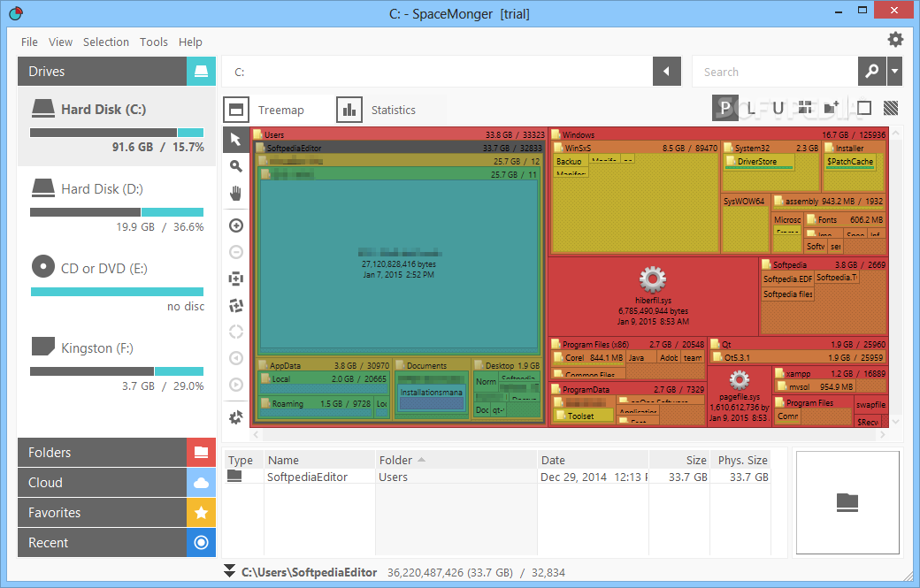
Task: Click the pagefile.sys gear file block
Action: pos(740,397)
